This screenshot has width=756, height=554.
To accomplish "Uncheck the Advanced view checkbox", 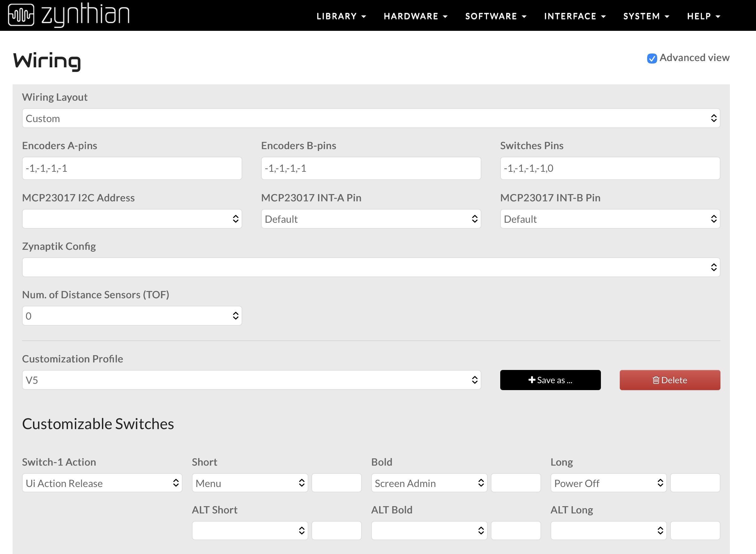I will pos(652,58).
